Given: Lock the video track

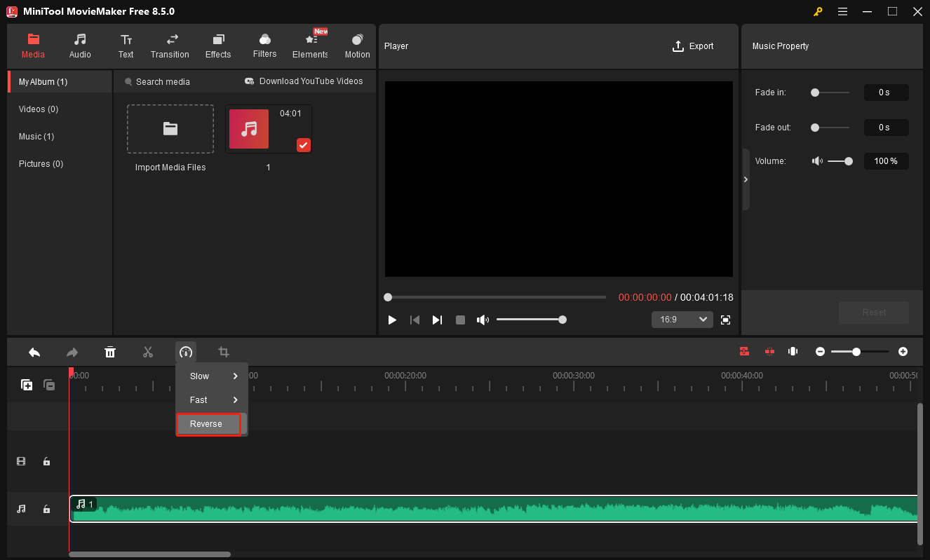Looking at the screenshot, I should point(46,461).
